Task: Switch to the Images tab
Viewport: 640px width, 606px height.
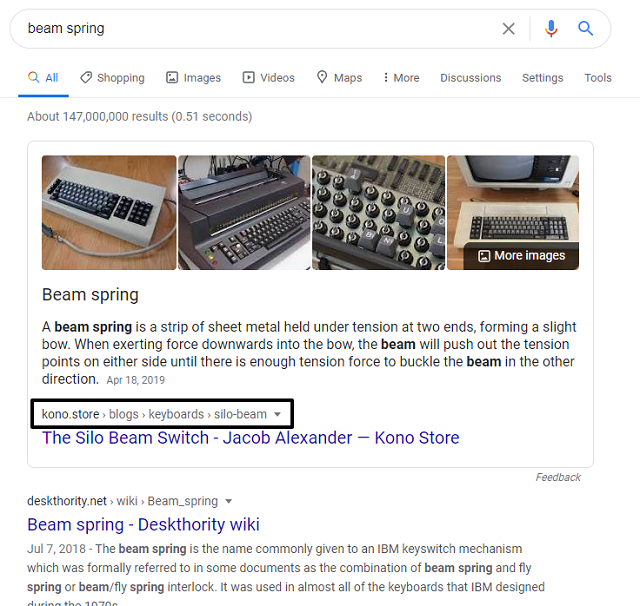Action: click(194, 78)
